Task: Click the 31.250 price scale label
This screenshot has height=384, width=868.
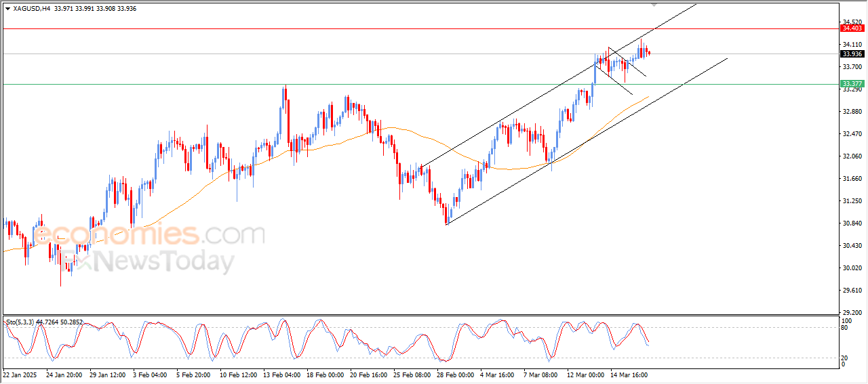Action: [x=852, y=201]
